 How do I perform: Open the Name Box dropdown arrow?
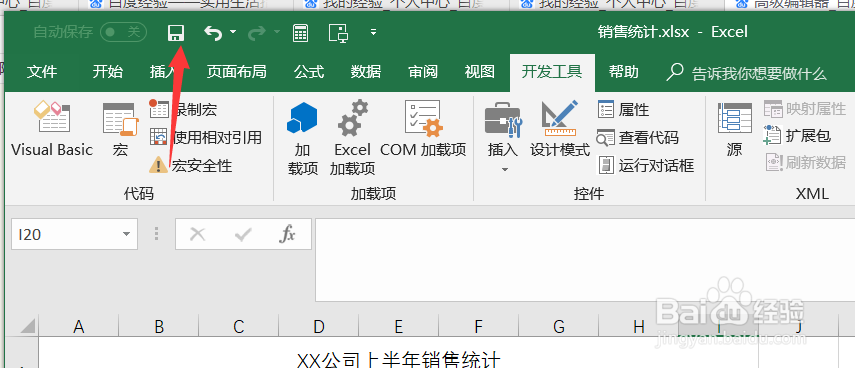tap(127, 234)
